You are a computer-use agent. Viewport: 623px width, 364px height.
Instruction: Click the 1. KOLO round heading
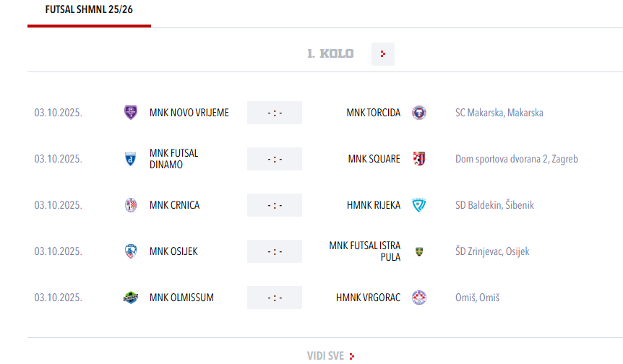click(x=330, y=53)
